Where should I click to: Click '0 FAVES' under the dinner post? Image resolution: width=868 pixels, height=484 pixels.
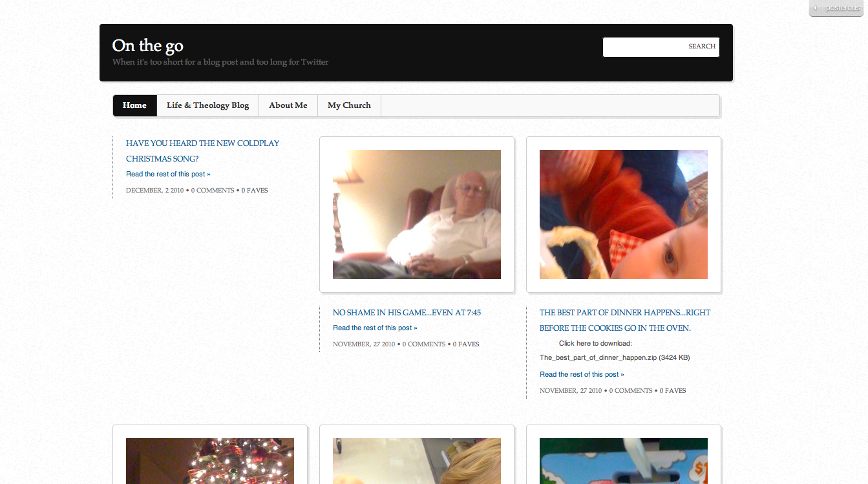(673, 391)
